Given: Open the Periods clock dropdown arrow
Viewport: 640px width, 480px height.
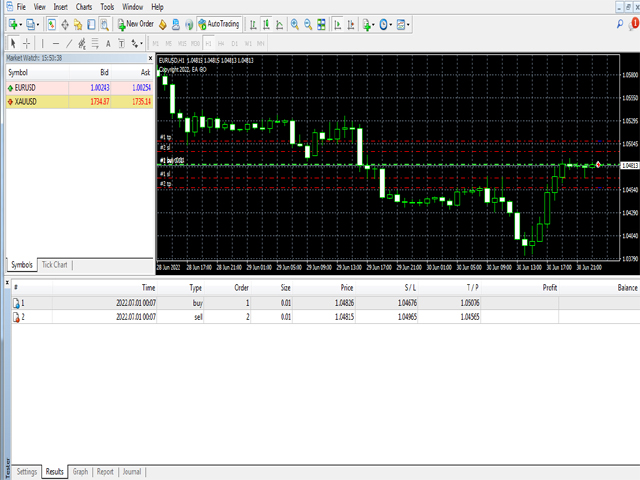Looking at the screenshot, I should [x=391, y=25].
